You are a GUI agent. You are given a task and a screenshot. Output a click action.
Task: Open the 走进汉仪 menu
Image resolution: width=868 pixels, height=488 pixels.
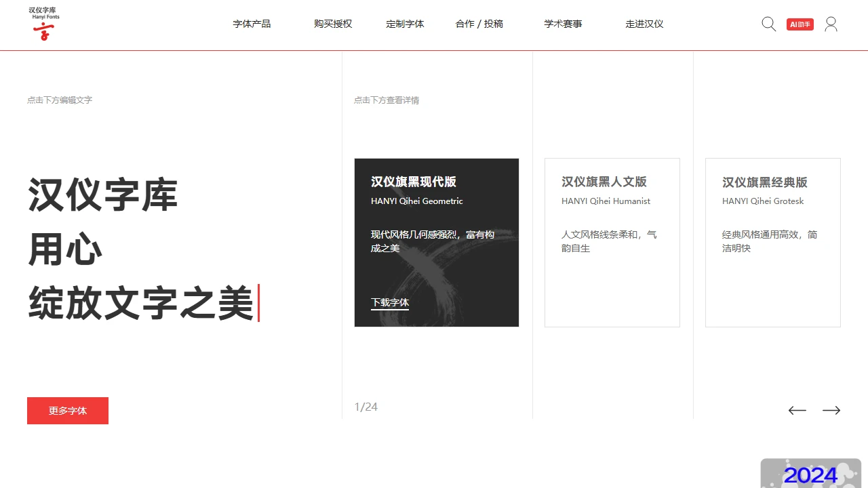644,23
